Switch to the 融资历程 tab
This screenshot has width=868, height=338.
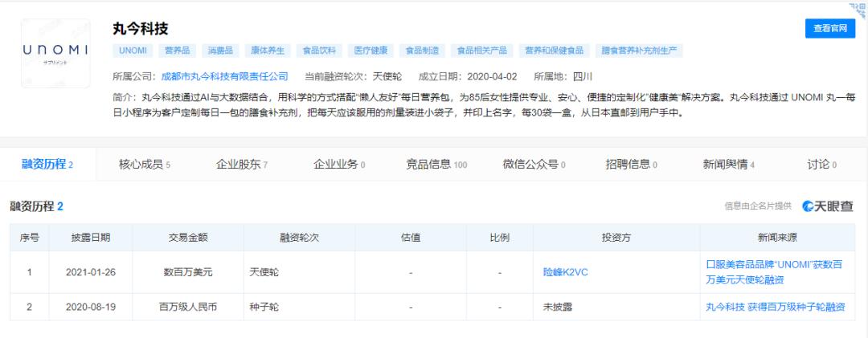(x=47, y=165)
